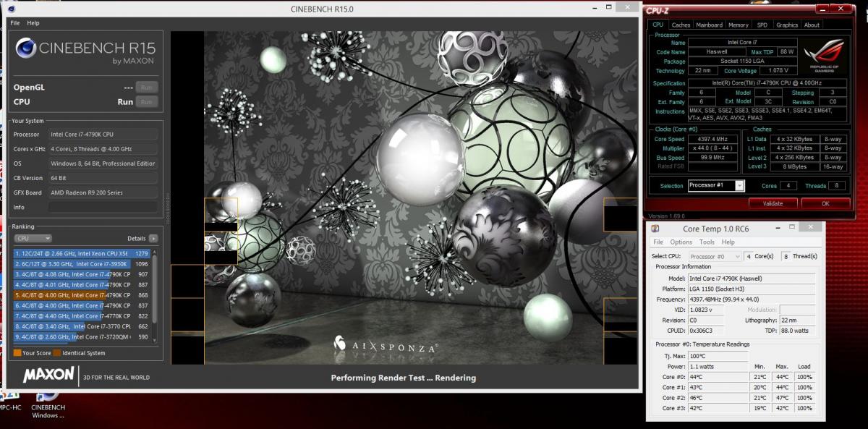Click the scroll-down arrow of ranking list
The image size is (868, 429).
coord(155,341)
